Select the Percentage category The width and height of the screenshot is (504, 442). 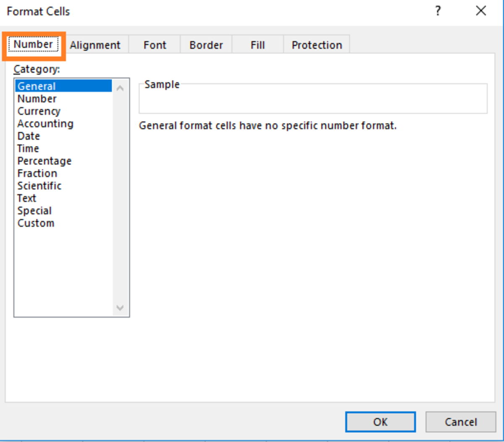point(44,160)
